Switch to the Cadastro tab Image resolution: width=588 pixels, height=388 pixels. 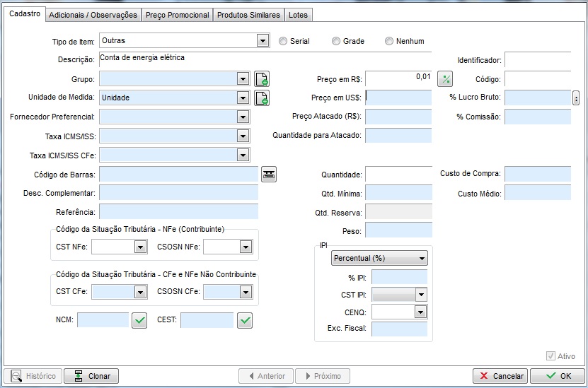tap(25, 14)
